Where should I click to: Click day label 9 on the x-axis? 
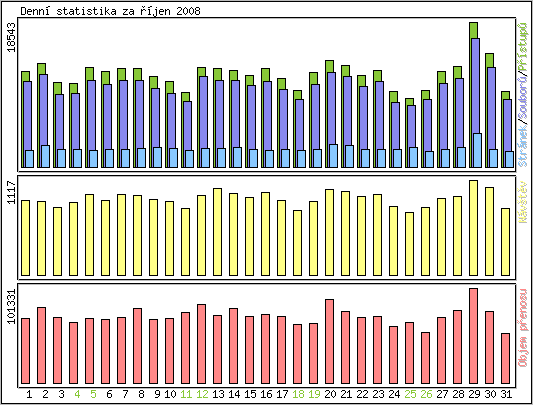click(157, 394)
